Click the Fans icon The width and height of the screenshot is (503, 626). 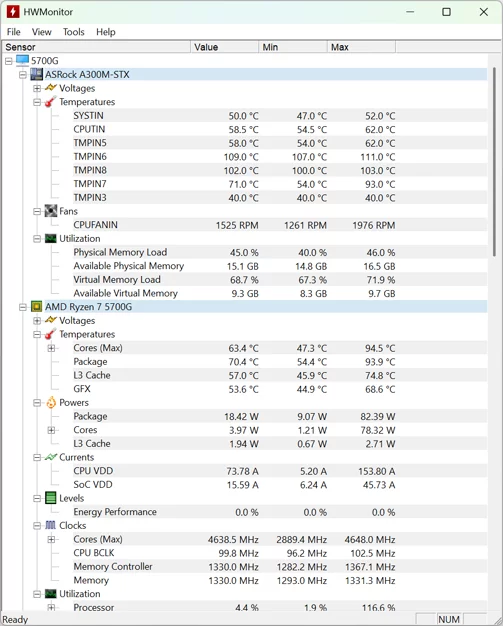[x=51, y=211]
